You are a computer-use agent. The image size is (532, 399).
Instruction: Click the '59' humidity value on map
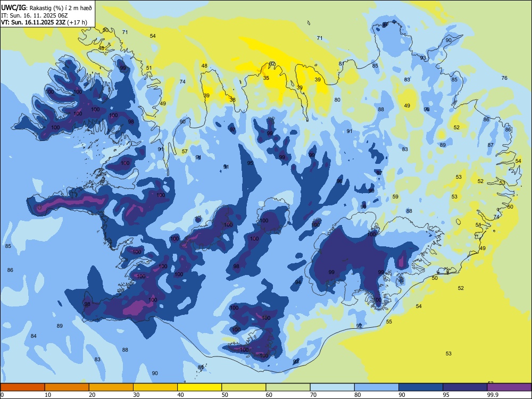click(395, 197)
